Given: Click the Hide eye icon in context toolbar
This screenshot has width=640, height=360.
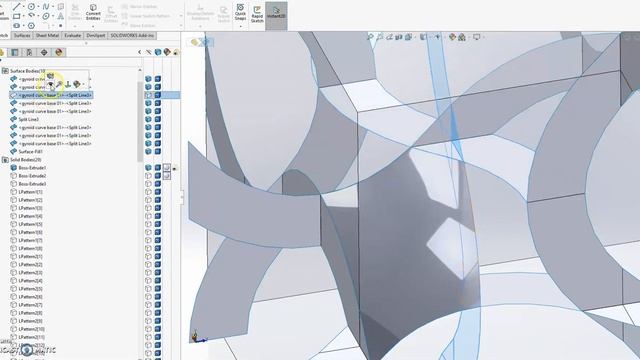Looking at the screenshot, I should point(51,84).
